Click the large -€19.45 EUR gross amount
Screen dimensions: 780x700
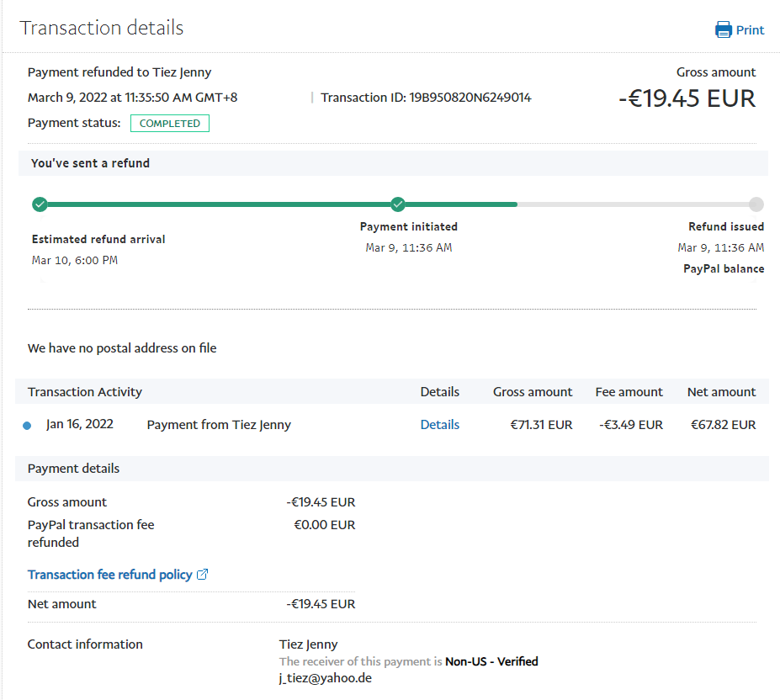(x=687, y=98)
